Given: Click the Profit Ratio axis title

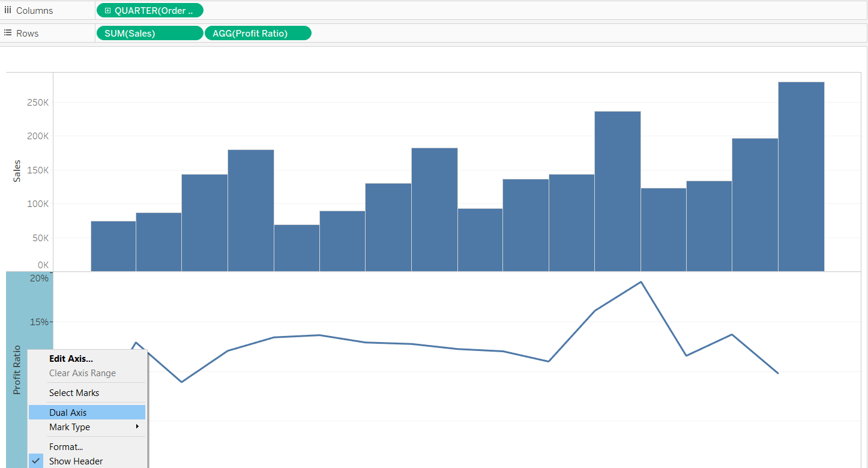Looking at the screenshot, I should pyautogui.click(x=17, y=370).
